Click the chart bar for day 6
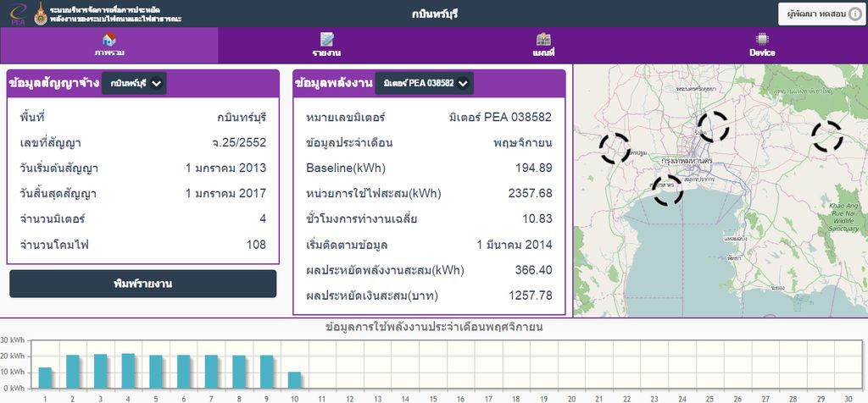This screenshot has width=868, height=403. pos(183,372)
